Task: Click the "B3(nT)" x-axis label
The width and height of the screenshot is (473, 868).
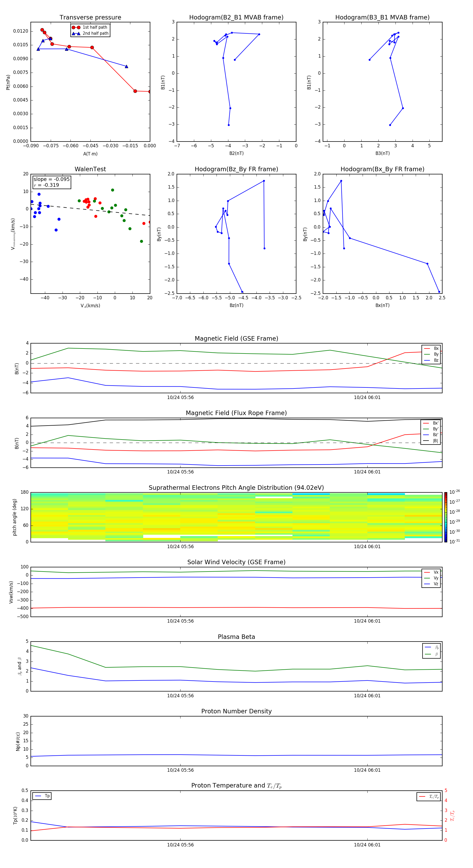Action: click(382, 153)
